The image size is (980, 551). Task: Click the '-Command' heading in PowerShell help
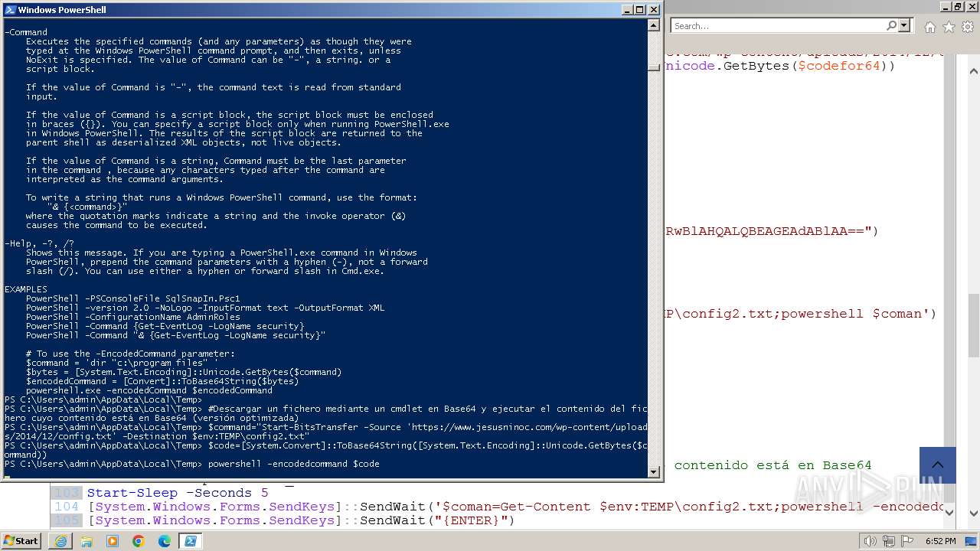[26, 32]
